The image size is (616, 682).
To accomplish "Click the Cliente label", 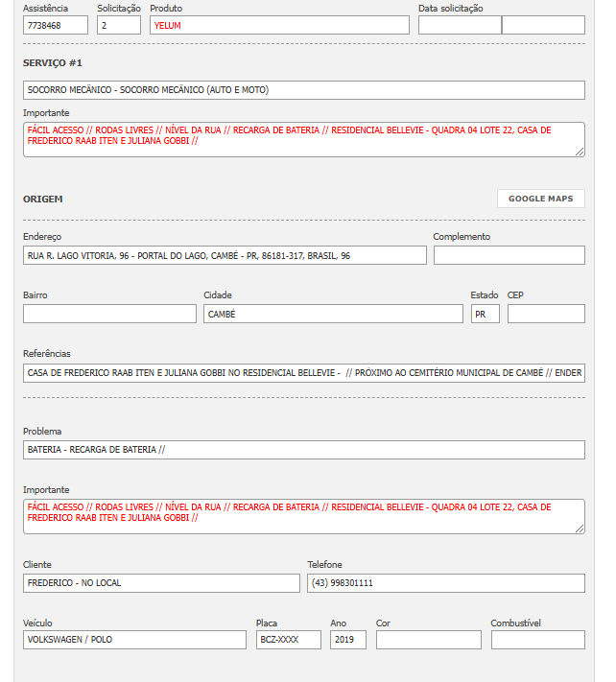I will tap(37, 565).
